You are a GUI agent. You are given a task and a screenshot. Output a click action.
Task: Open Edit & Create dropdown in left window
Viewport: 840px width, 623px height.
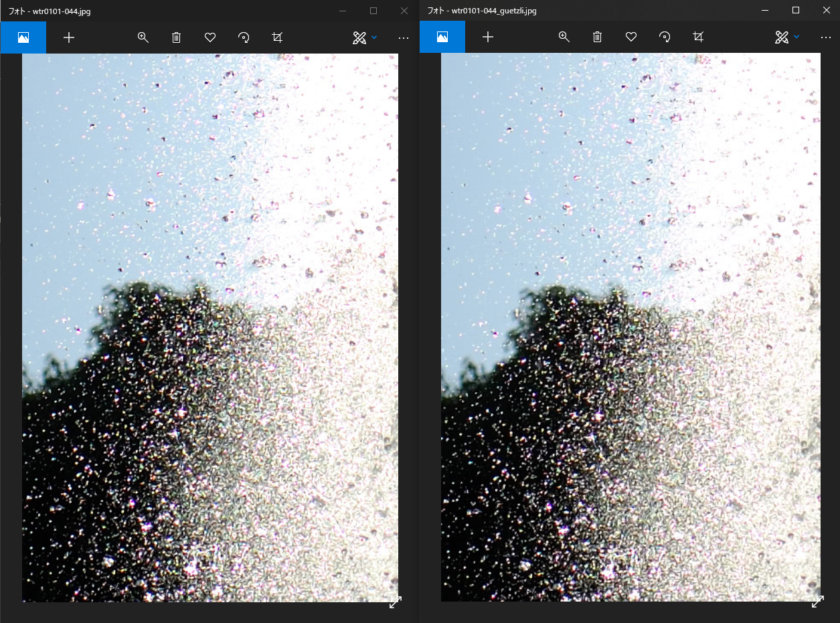pos(365,37)
